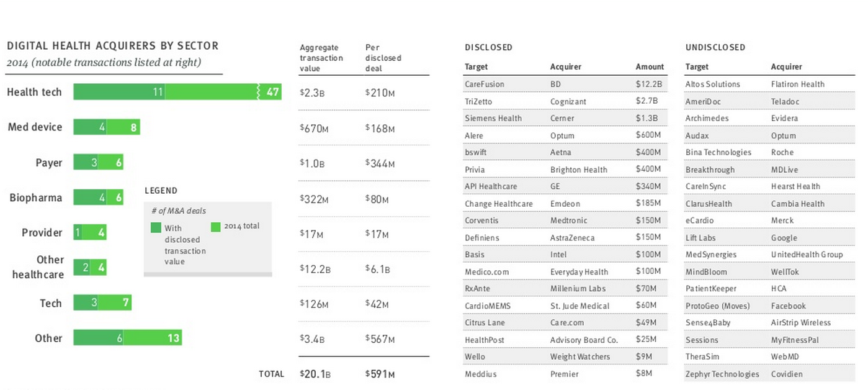Click the Biopharma $322M aggregate value
Image resolution: width=868 pixels, height=390 pixels.
tap(314, 200)
